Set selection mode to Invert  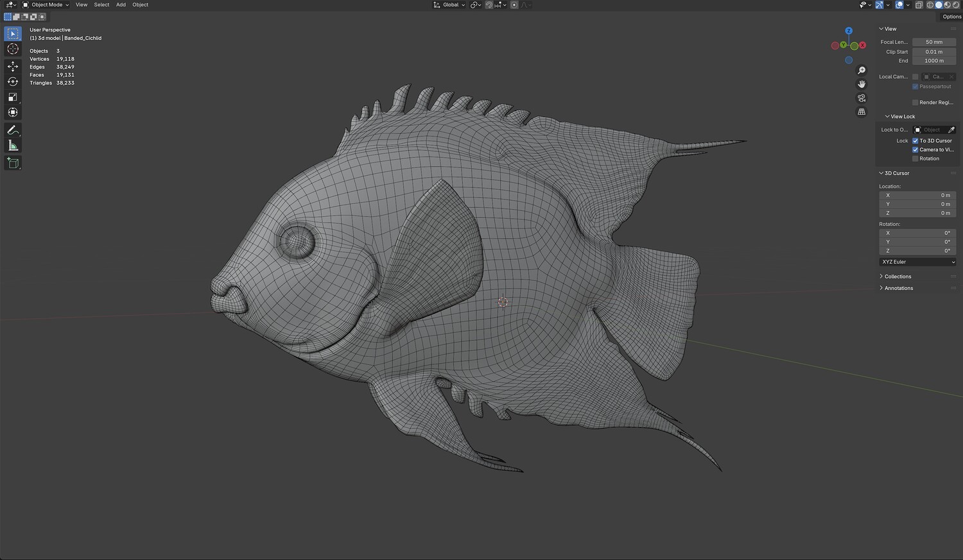[33, 17]
